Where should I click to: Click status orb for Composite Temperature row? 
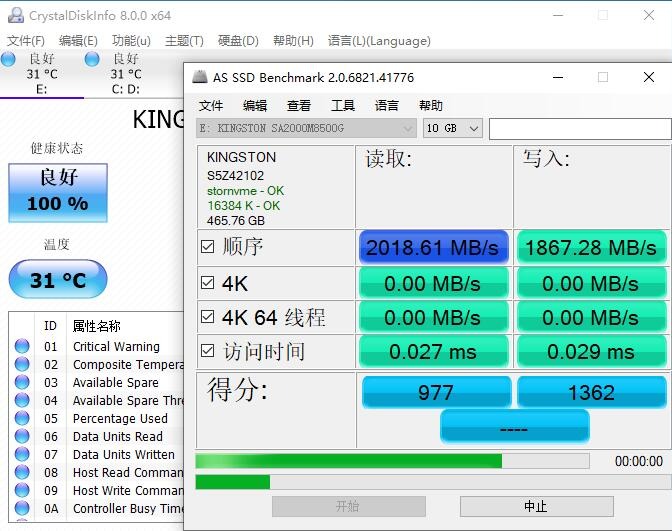tap(22, 364)
